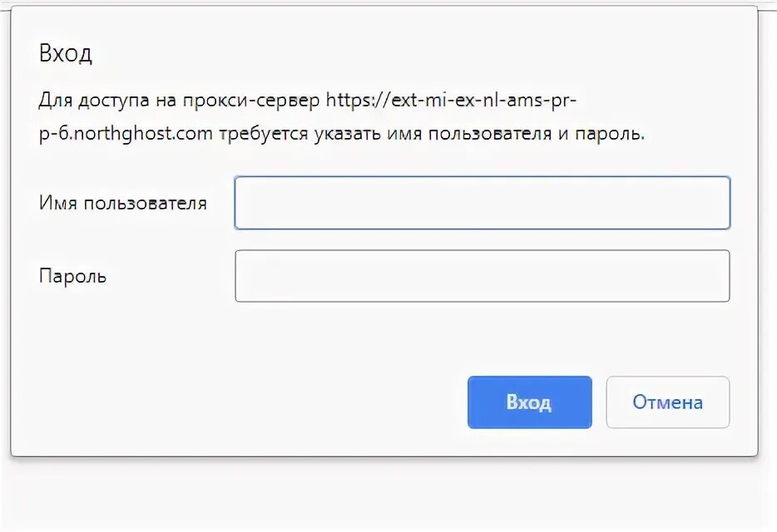Click empty dialog space left of the Вход button
Screen dimensions: 777x532
[x=250, y=402]
